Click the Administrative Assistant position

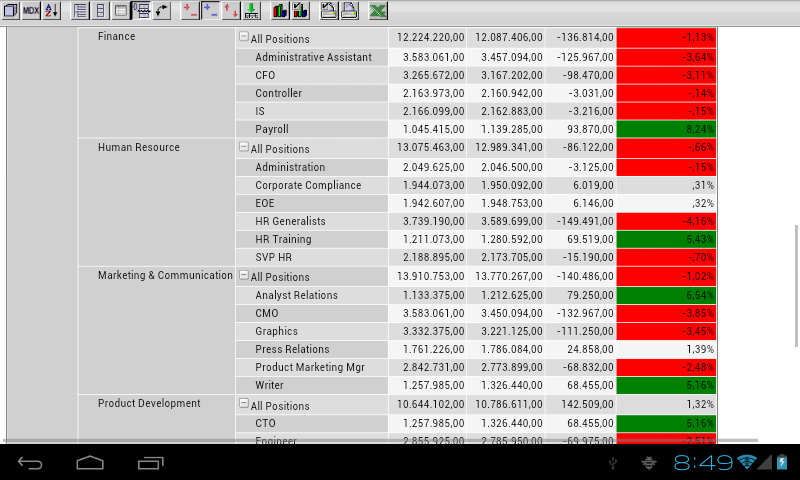pos(313,57)
